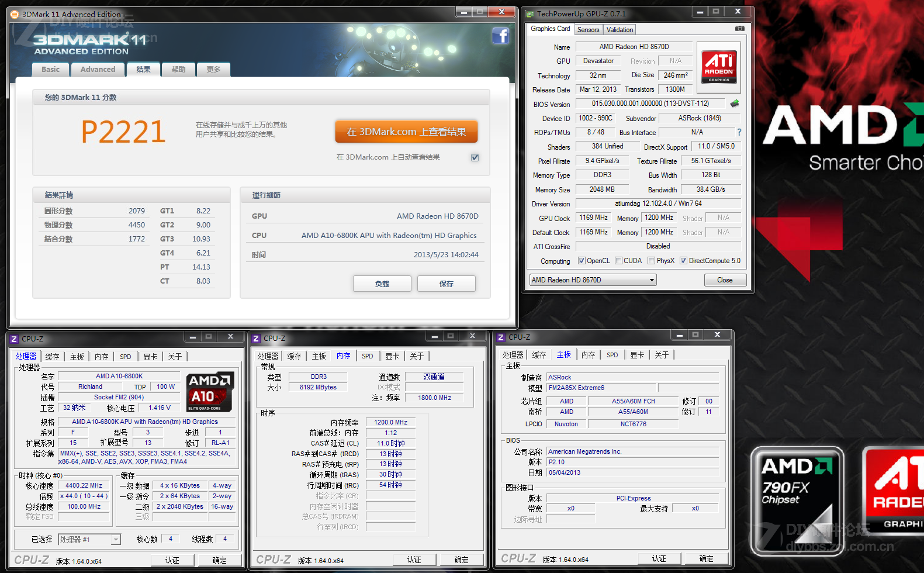Switch to the Sensors tab in GPU-Z
Screen dimensions: 924x573
click(x=588, y=30)
